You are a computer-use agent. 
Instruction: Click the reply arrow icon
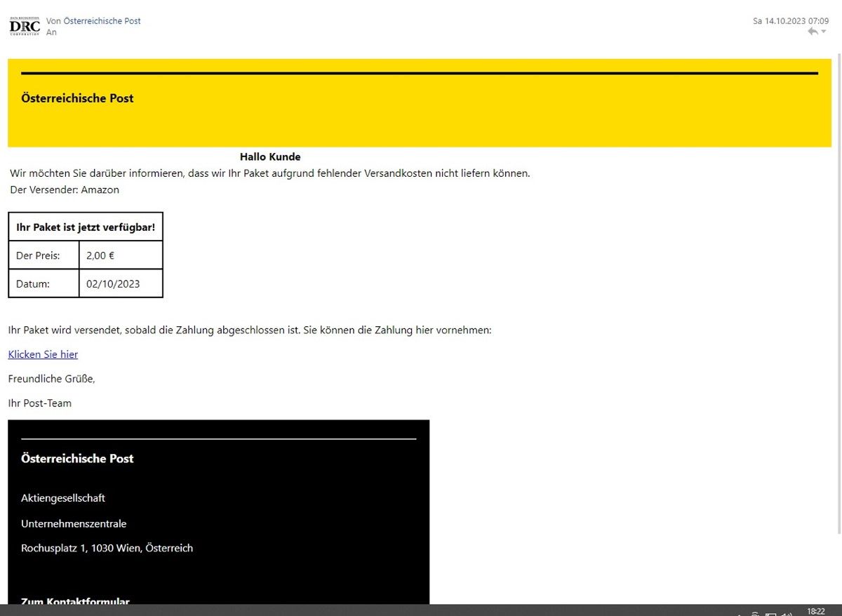pos(813,32)
